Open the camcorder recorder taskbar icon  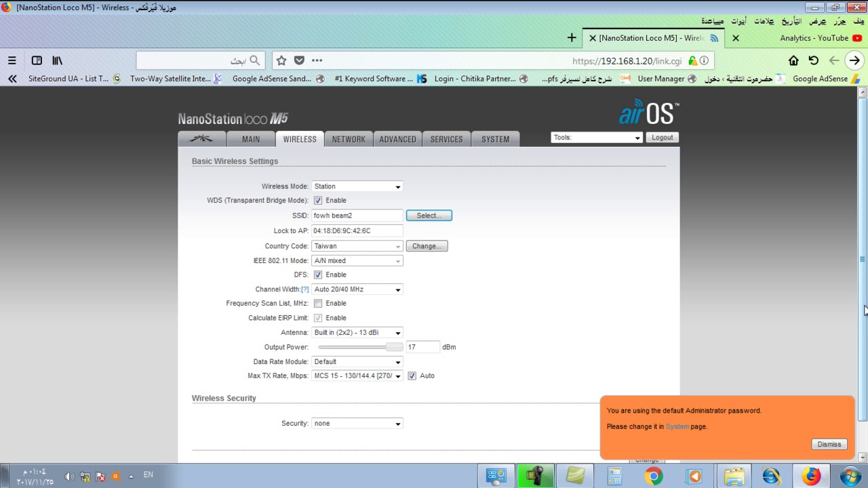tap(535, 476)
